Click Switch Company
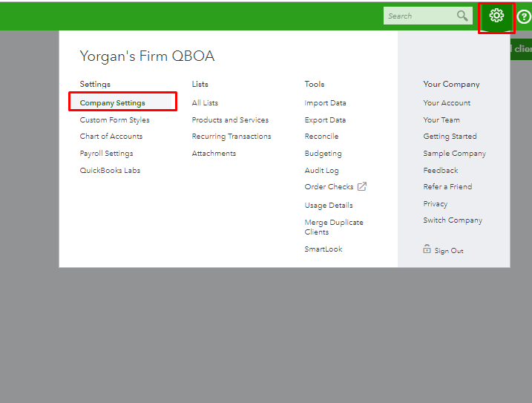Screen dimensions: 532x403 coord(453,220)
